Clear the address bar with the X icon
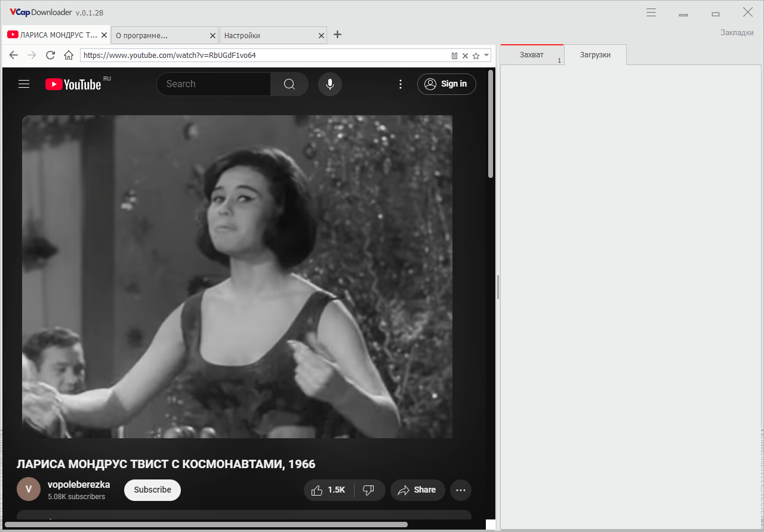764x532 pixels. (x=465, y=56)
